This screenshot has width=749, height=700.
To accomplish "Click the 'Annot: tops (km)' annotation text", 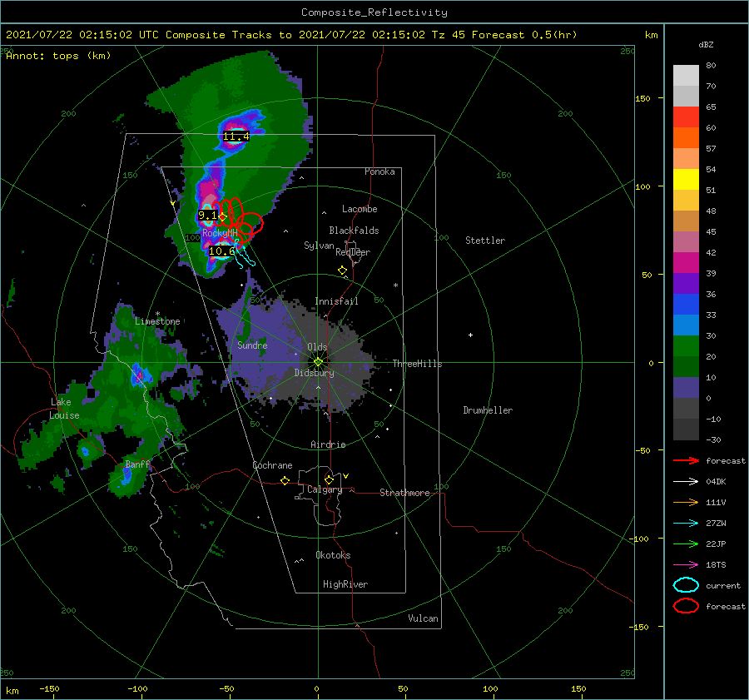I will tap(58, 56).
